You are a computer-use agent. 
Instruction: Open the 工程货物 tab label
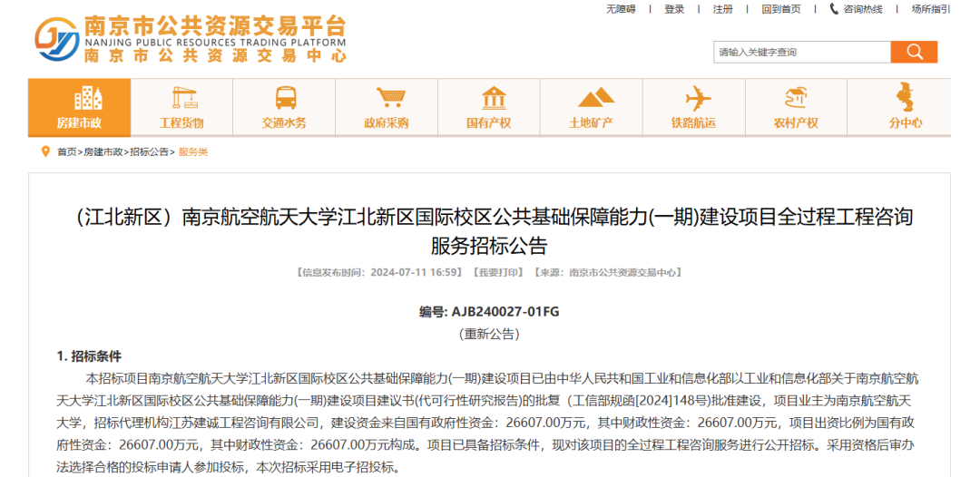[x=181, y=123]
